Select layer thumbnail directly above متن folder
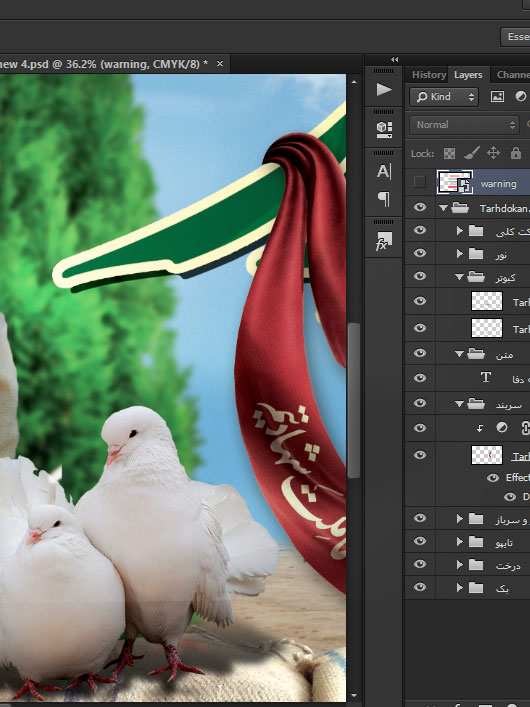Viewport: 530px width, 707px height. pos(487,328)
